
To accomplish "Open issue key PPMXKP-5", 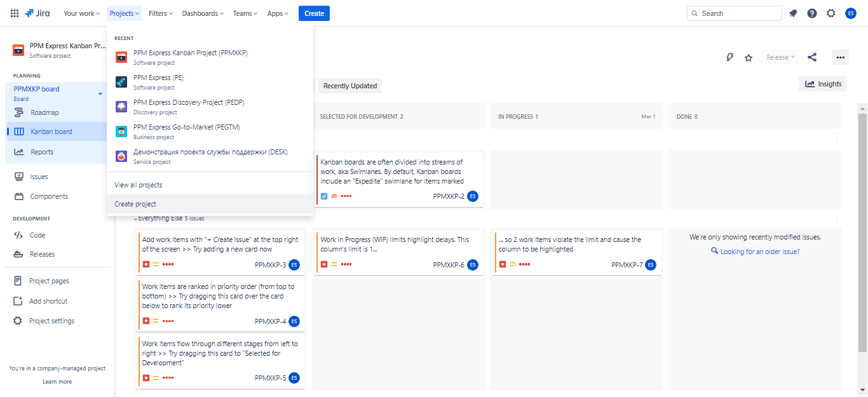I will [x=271, y=378].
